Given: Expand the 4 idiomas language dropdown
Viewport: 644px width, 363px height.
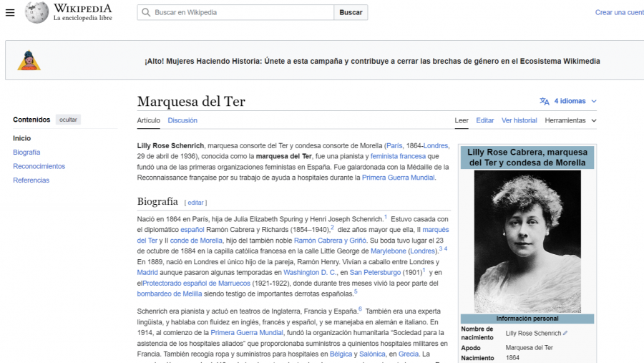Looking at the screenshot, I should (568, 101).
